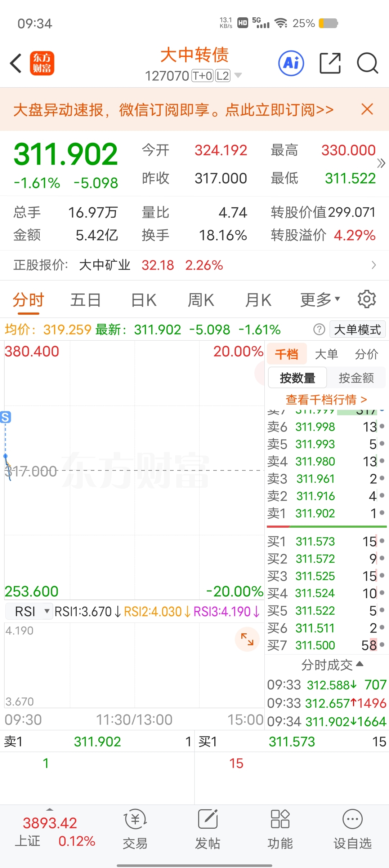Screen dimensions: 389x868
Task: Tap dot beside 卖5 311.993
Action: (x=382, y=444)
